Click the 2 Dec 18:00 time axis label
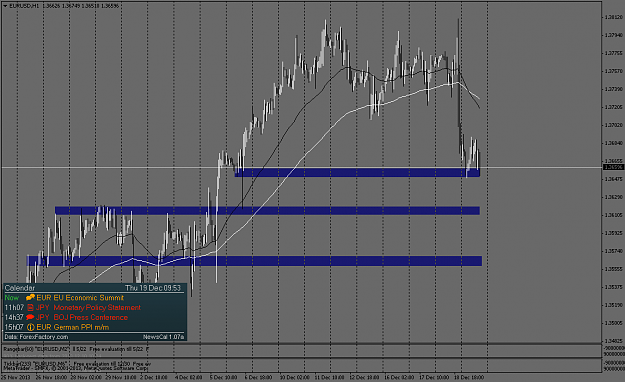The image size is (625, 382). [153, 377]
